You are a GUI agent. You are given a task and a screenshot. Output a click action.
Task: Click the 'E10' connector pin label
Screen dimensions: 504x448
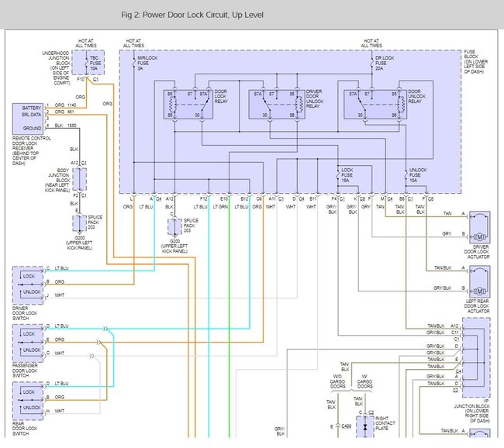click(x=224, y=199)
